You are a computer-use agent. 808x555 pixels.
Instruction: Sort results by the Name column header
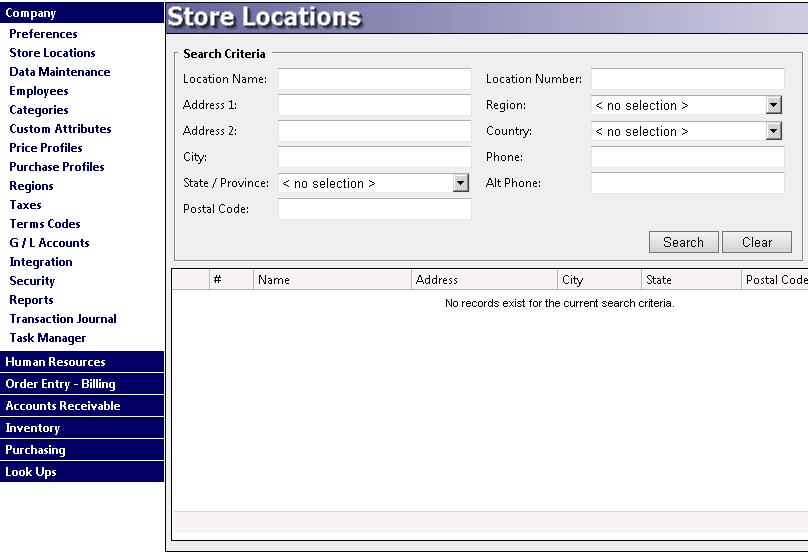pyautogui.click(x=330, y=281)
